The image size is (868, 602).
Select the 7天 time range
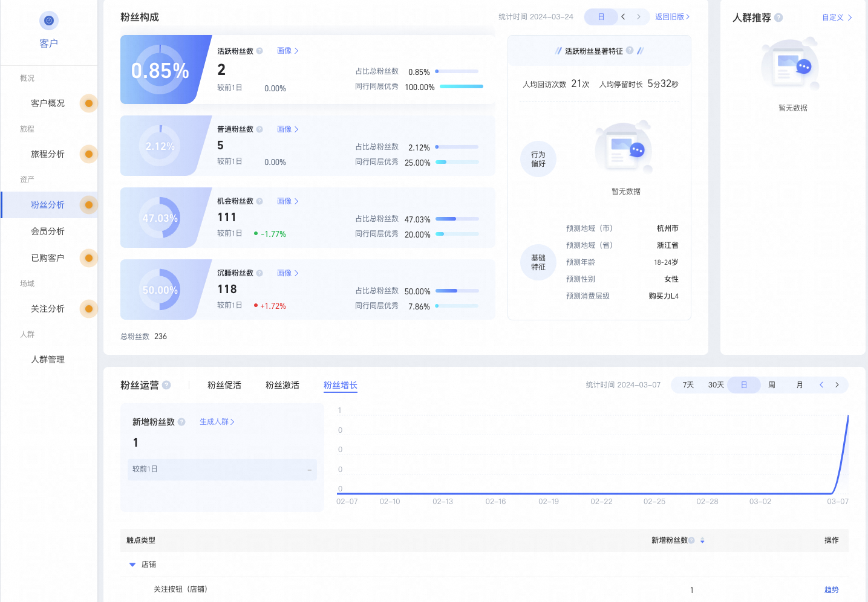point(688,385)
